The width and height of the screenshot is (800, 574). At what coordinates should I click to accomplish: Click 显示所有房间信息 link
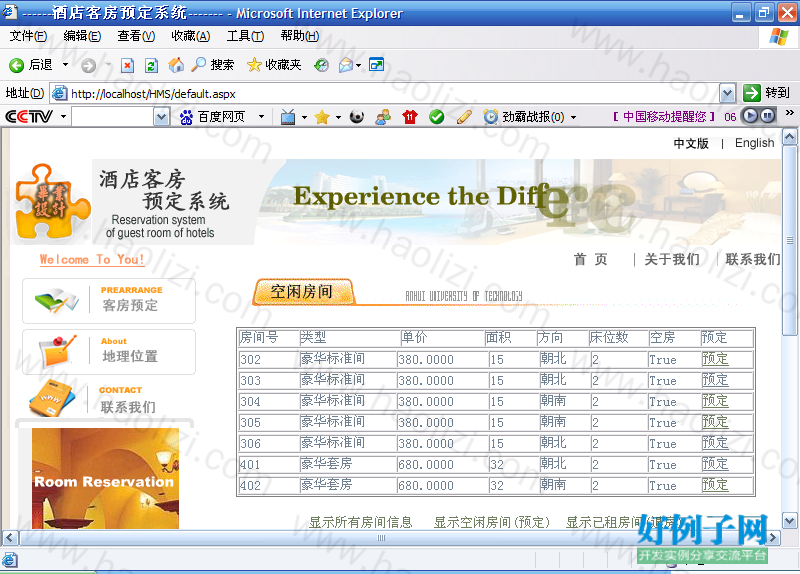(x=361, y=522)
